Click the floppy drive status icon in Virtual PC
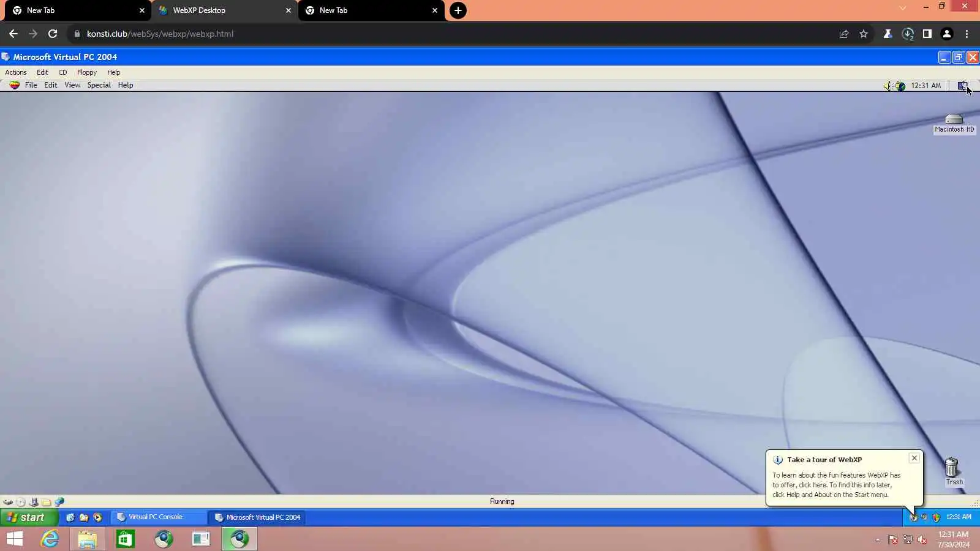Screen dimensions: 980x551 pos(34,502)
